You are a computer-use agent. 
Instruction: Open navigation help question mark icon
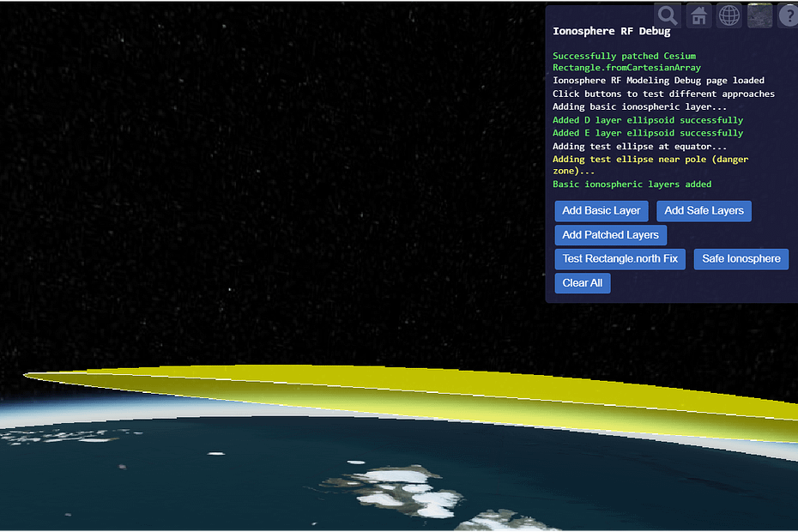pos(788,15)
